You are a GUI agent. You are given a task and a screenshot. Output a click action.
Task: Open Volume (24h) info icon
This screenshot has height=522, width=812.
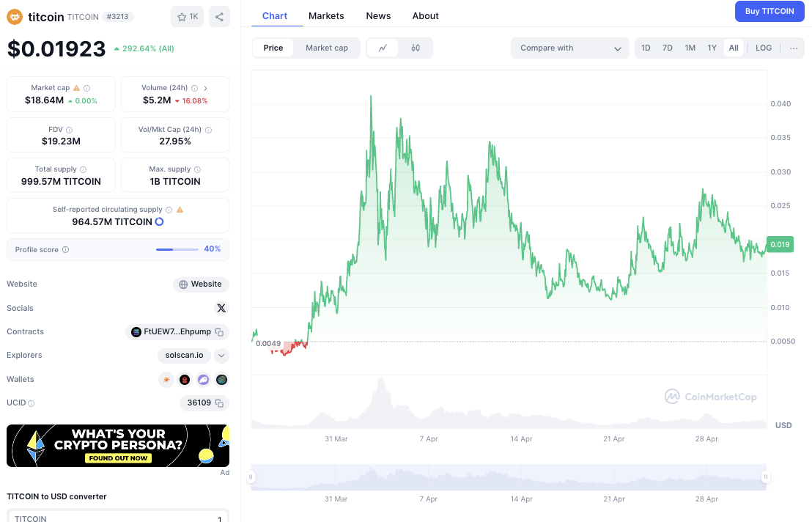tap(195, 88)
